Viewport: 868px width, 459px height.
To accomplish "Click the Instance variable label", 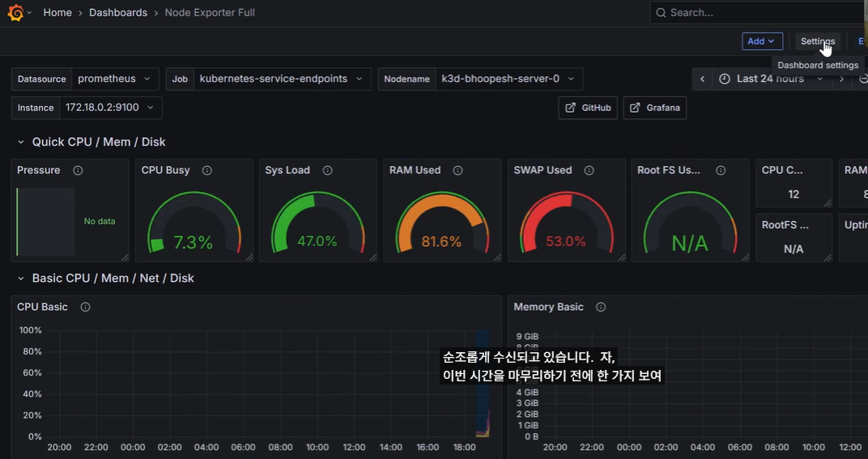I will pyautogui.click(x=36, y=108).
